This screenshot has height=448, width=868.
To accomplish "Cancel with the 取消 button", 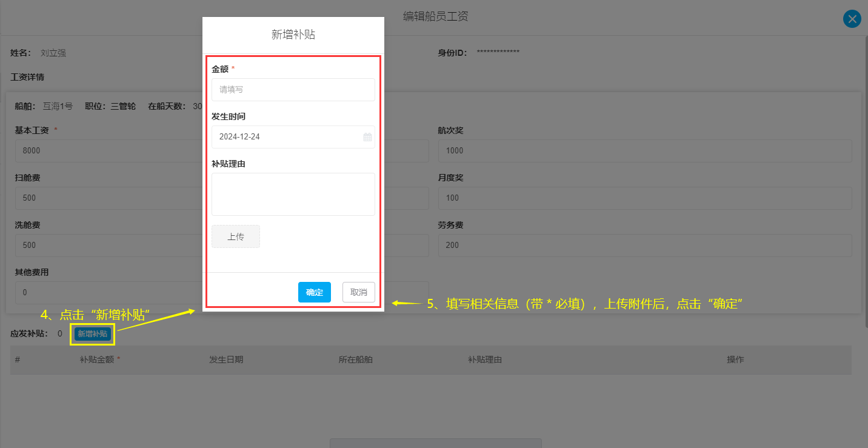I will [x=359, y=292].
